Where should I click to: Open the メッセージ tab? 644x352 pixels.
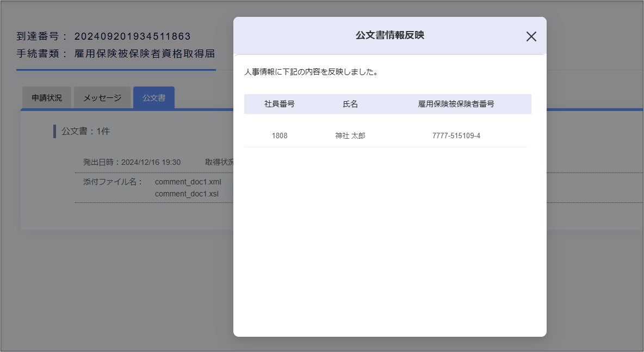pos(102,98)
